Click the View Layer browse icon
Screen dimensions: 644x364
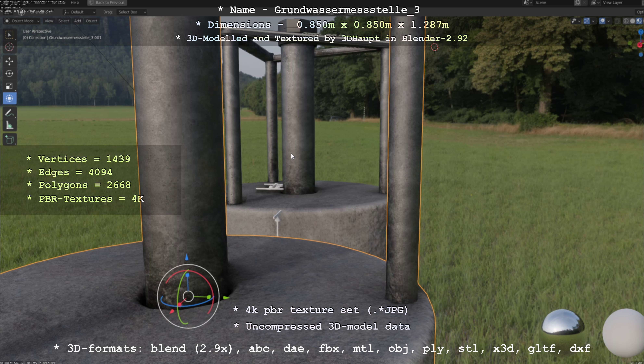[x=594, y=2]
